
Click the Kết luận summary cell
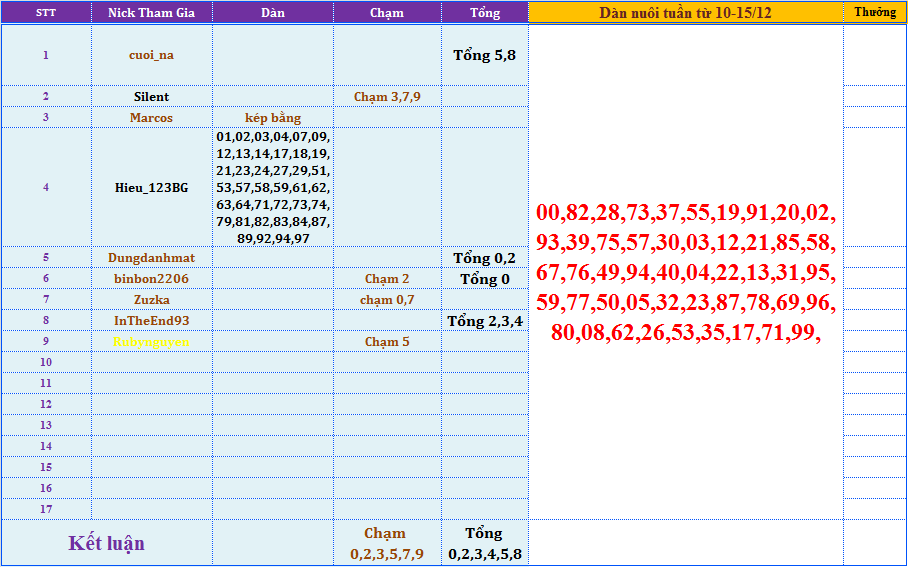coord(106,543)
